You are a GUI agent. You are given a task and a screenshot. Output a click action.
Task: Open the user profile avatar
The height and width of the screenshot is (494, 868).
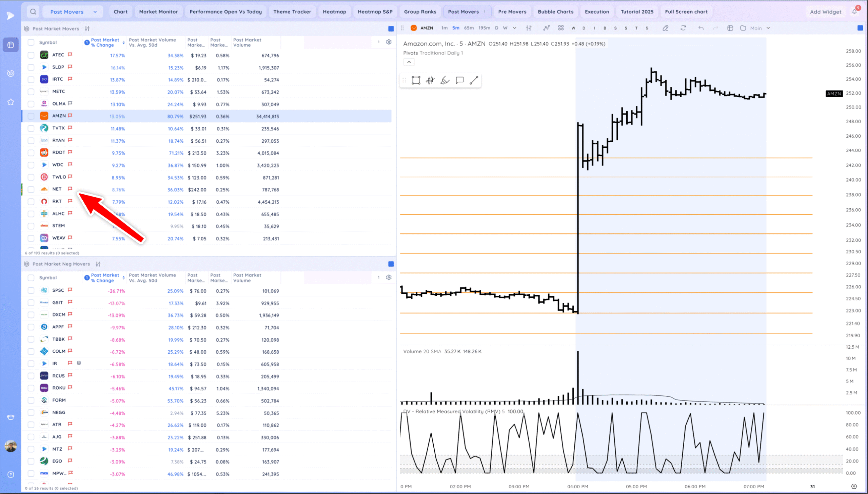click(11, 446)
